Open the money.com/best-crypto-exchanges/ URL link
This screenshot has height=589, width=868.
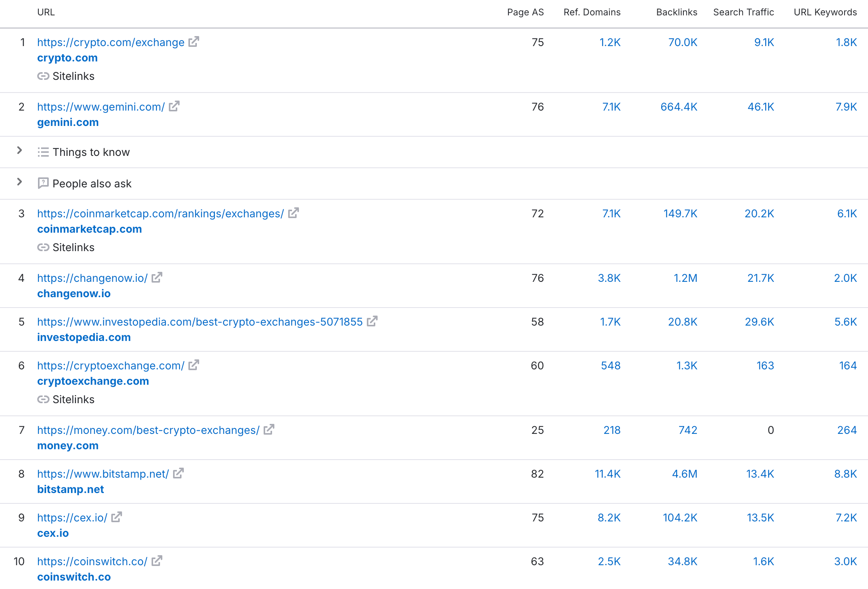point(149,430)
